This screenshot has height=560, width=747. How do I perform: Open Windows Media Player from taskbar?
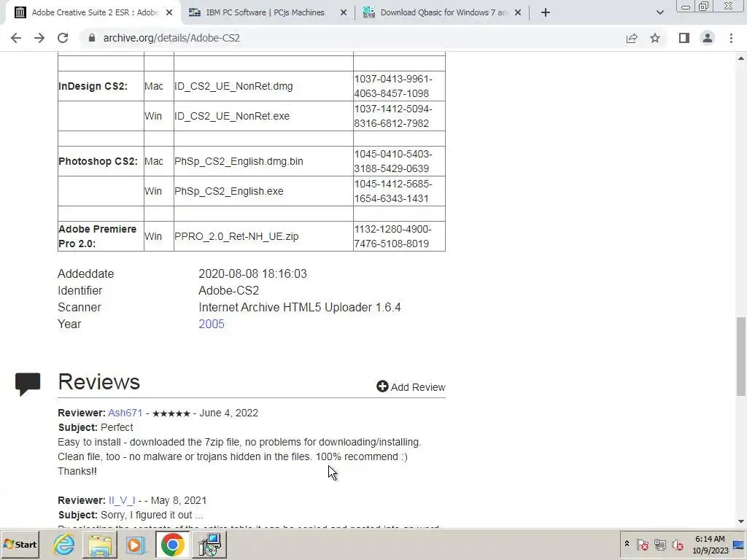click(136, 545)
